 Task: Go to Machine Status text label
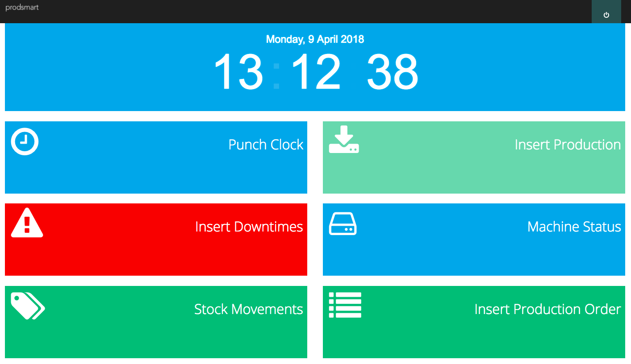[x=574, y=227]
